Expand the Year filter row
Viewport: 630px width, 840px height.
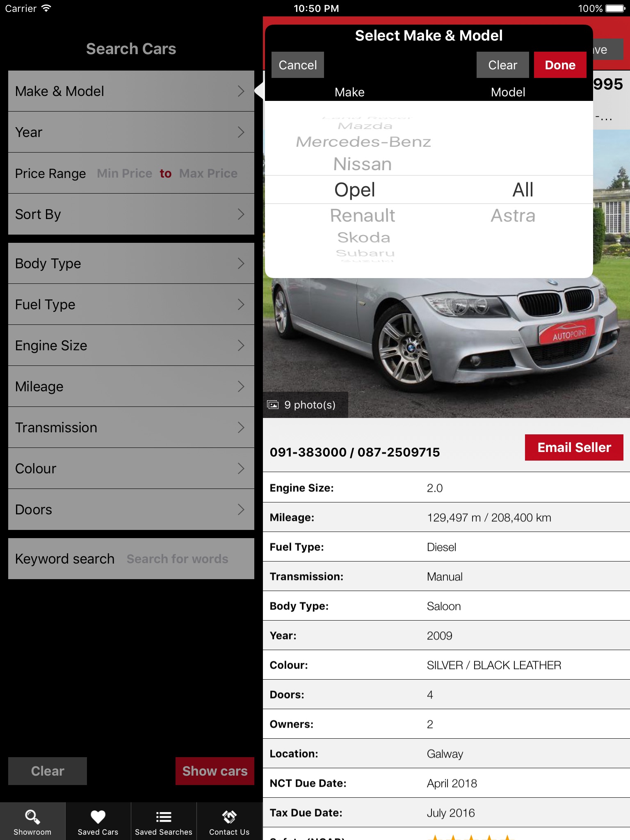coord(131,132)
